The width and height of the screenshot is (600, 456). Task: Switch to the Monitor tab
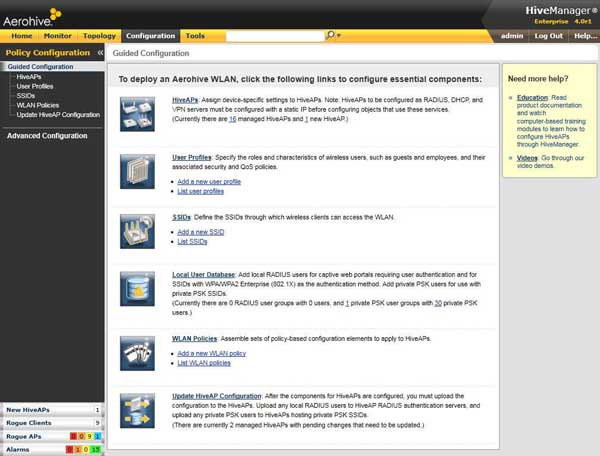pyautogui.click(x=57, y=36)
